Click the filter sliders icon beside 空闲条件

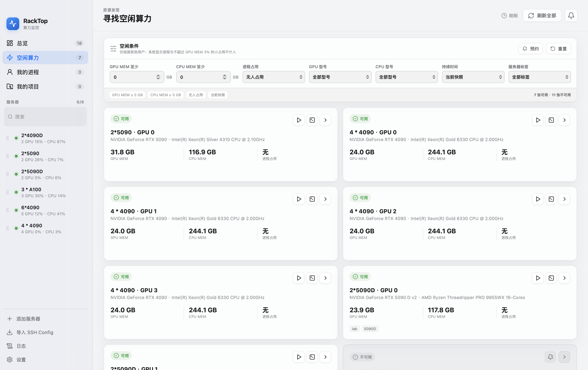113,49
